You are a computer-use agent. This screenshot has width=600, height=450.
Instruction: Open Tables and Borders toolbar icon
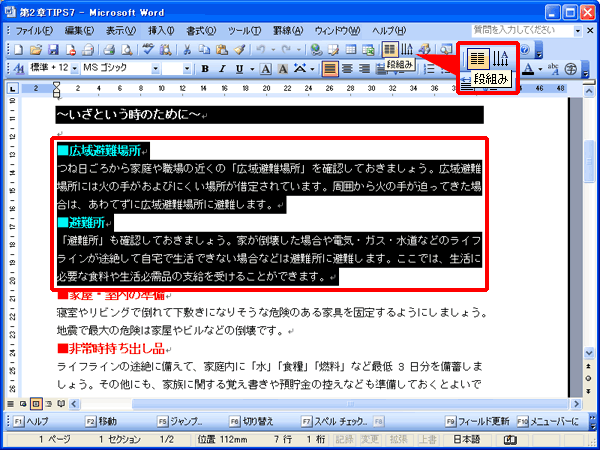pyautogui.click(x=334, y=50)
